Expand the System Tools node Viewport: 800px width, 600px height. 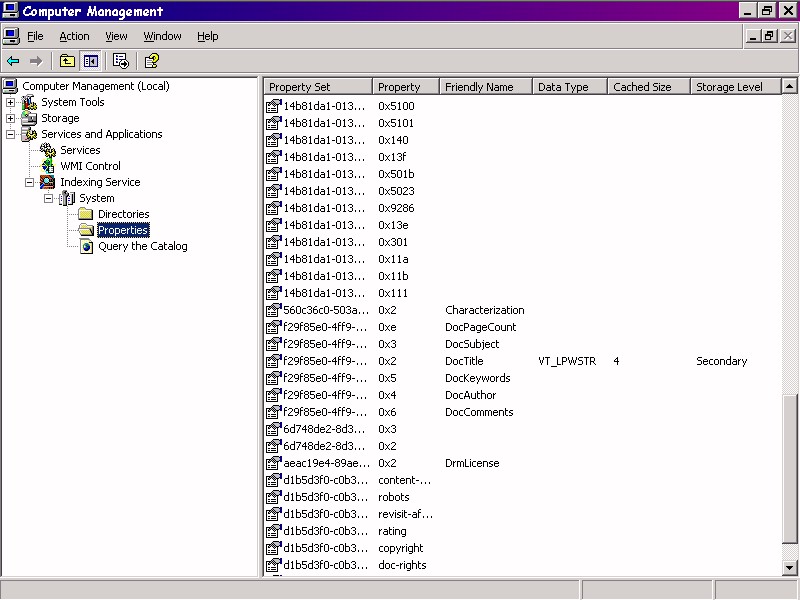click(x=10, y=102)
